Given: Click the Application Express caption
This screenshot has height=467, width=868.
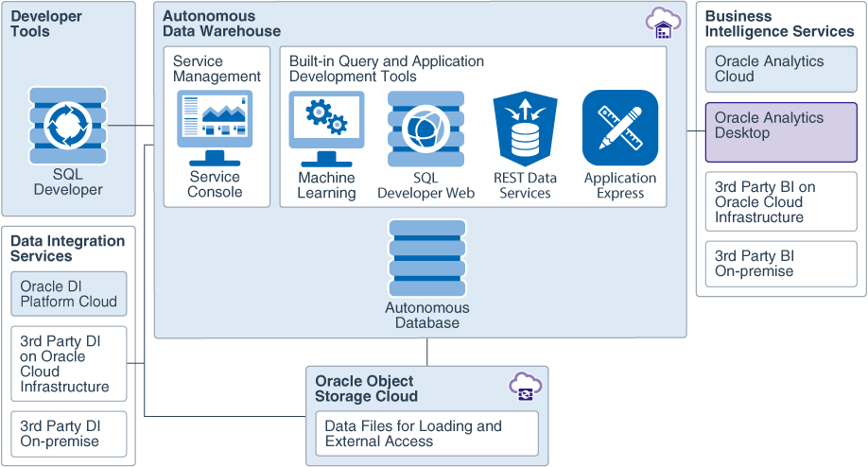Looking at the screenshot, I should coord(620,185).
